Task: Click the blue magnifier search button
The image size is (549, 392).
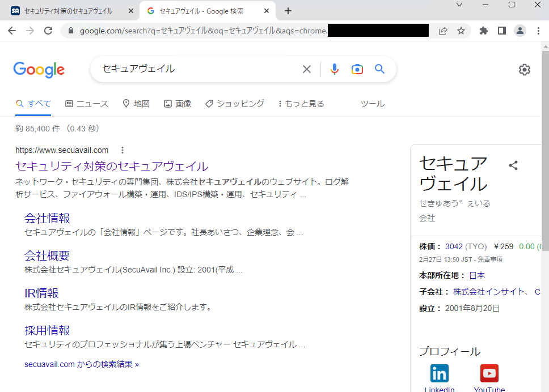Action: 379,69
